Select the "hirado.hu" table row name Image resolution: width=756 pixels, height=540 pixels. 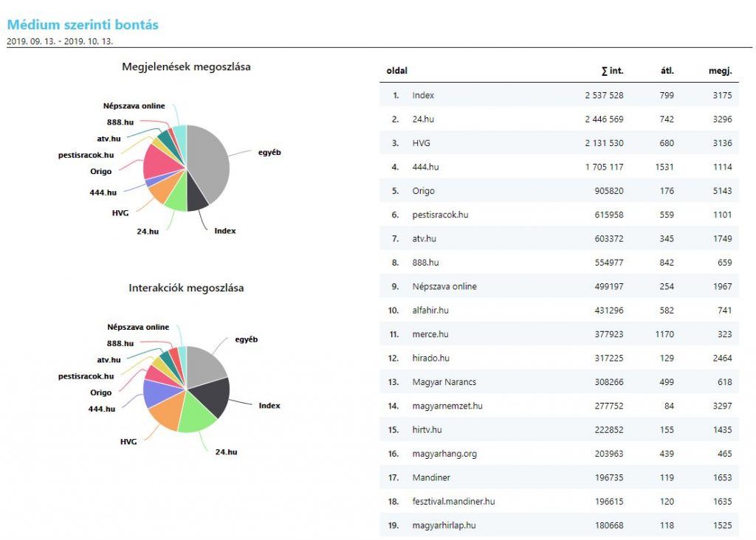430,358
